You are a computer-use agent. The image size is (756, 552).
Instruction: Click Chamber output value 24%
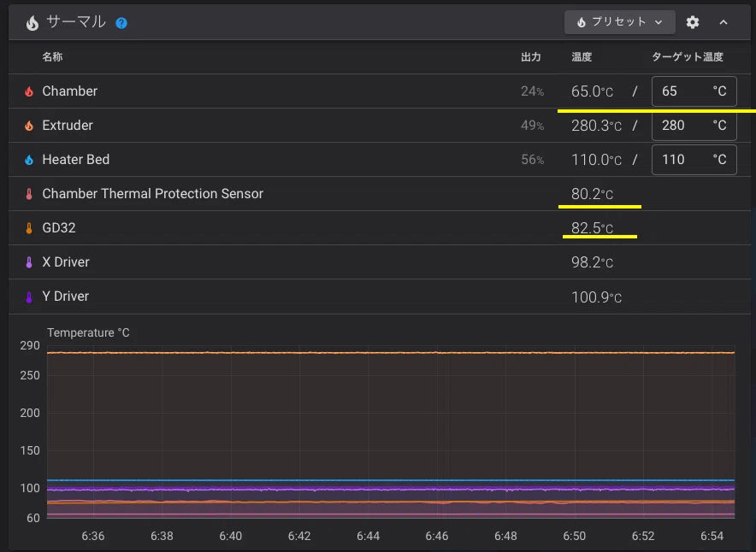(532, 91)
